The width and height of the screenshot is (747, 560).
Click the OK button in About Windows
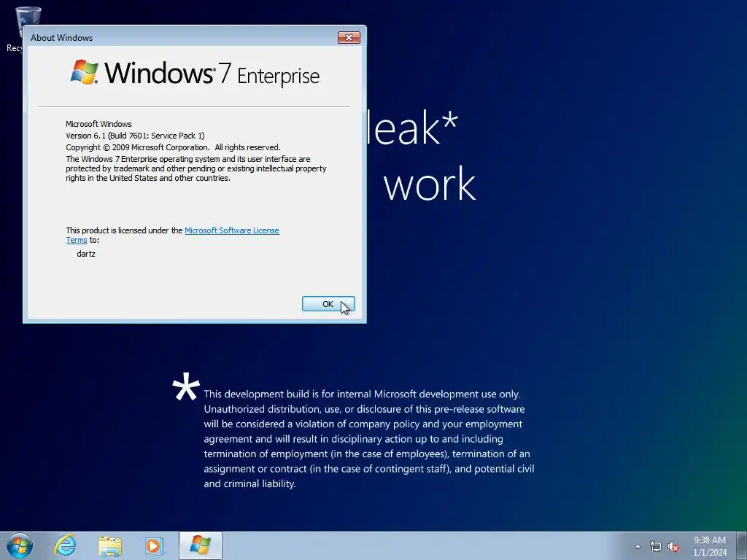tap(328, 304)
